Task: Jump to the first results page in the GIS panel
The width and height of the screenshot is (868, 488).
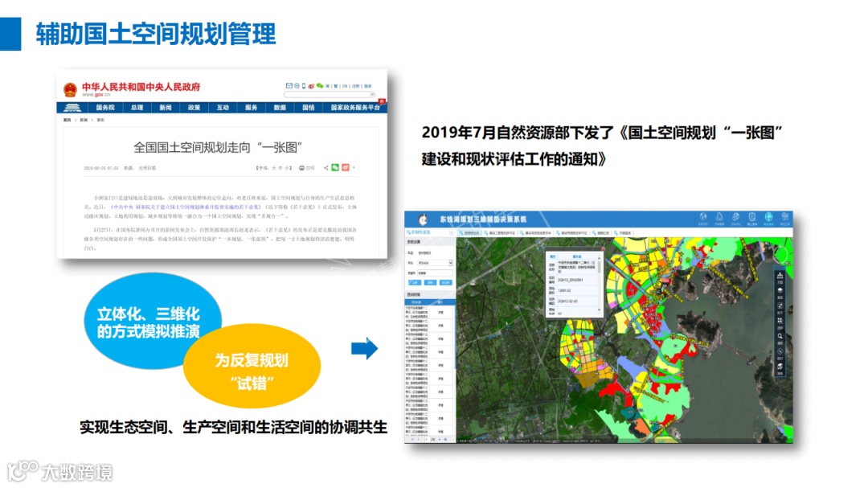Action: tap(412, 439)
